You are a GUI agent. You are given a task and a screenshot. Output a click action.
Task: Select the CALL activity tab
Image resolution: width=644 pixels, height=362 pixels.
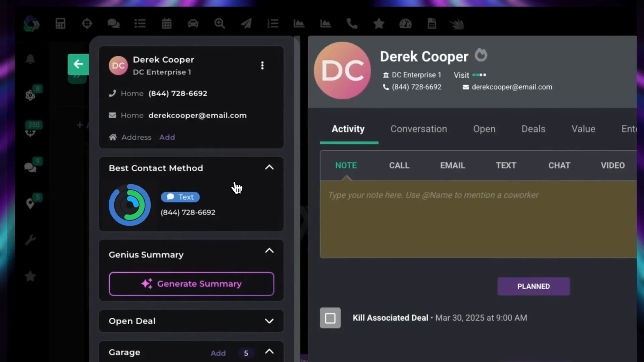pos(399,166)
